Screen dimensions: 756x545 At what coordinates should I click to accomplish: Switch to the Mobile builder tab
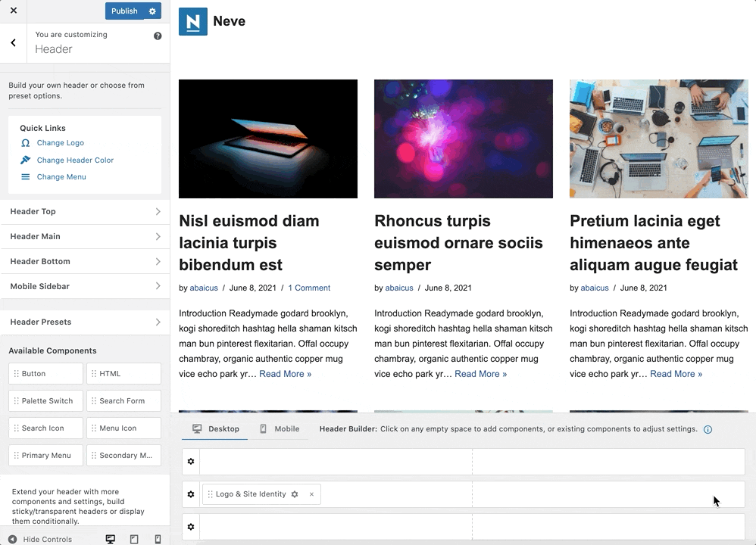pyautogui.click(x=280, y=429)
